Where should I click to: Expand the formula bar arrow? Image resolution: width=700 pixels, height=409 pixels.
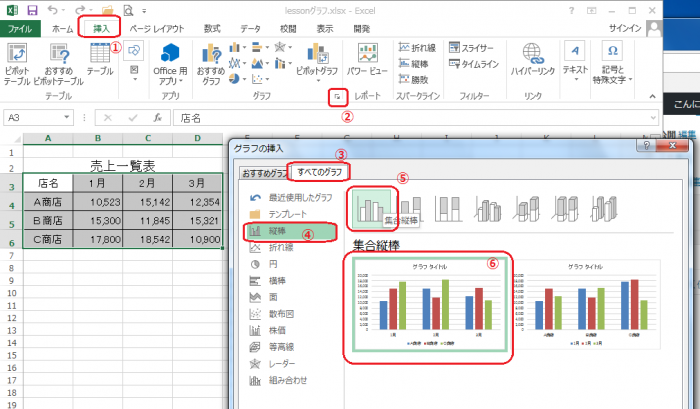[x=653, y=118]
